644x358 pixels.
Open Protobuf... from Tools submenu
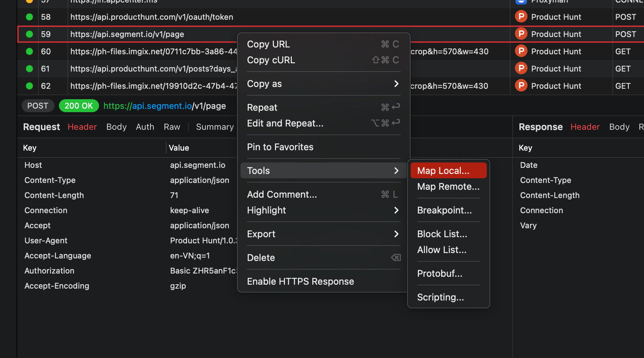coord(448,274)
